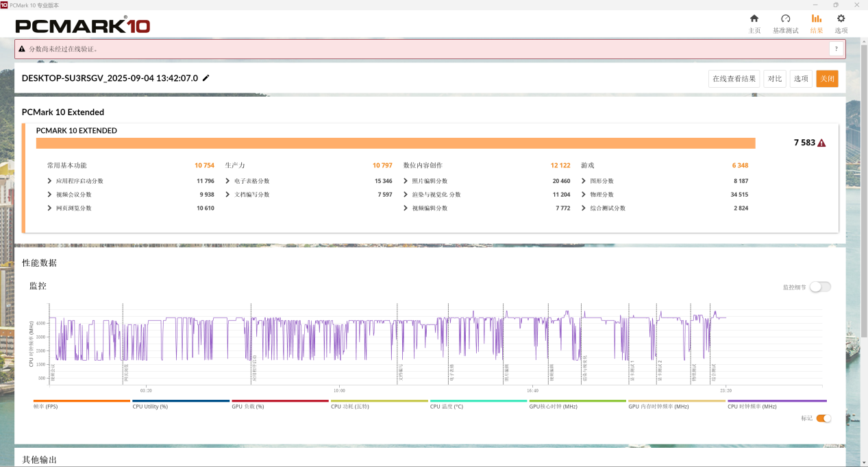Click the 照片编辑 marker in the chart

[x=507, y=372]
